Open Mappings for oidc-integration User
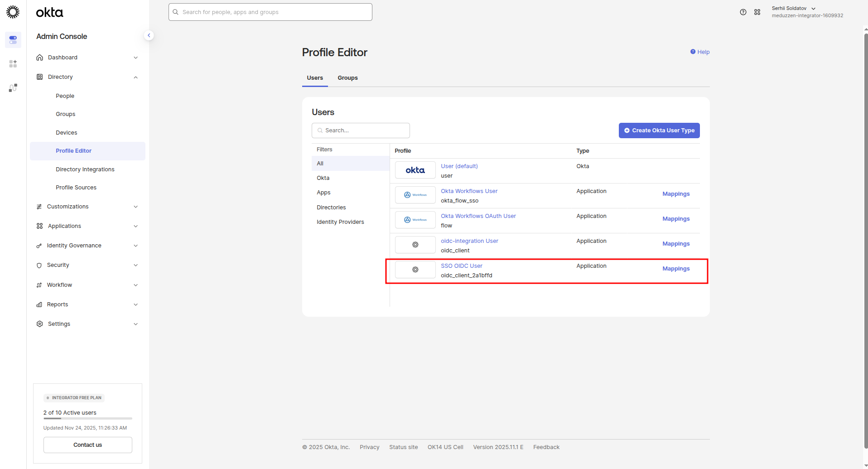 (x=676, y=244)
